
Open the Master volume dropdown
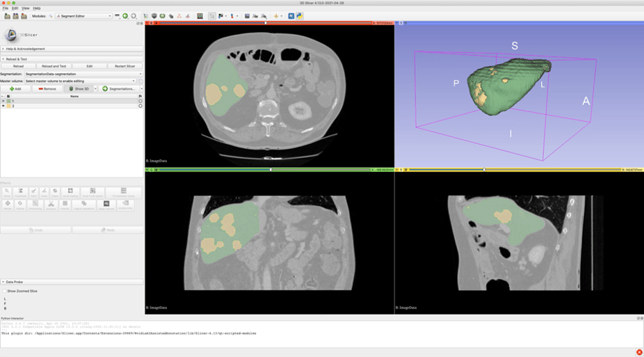[80, 81]
